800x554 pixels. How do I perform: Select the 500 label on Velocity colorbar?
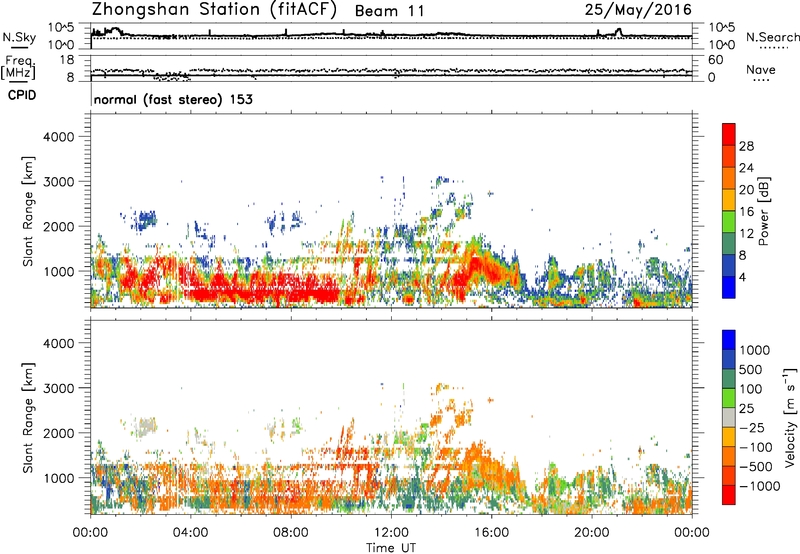click(x=751, y=369)
